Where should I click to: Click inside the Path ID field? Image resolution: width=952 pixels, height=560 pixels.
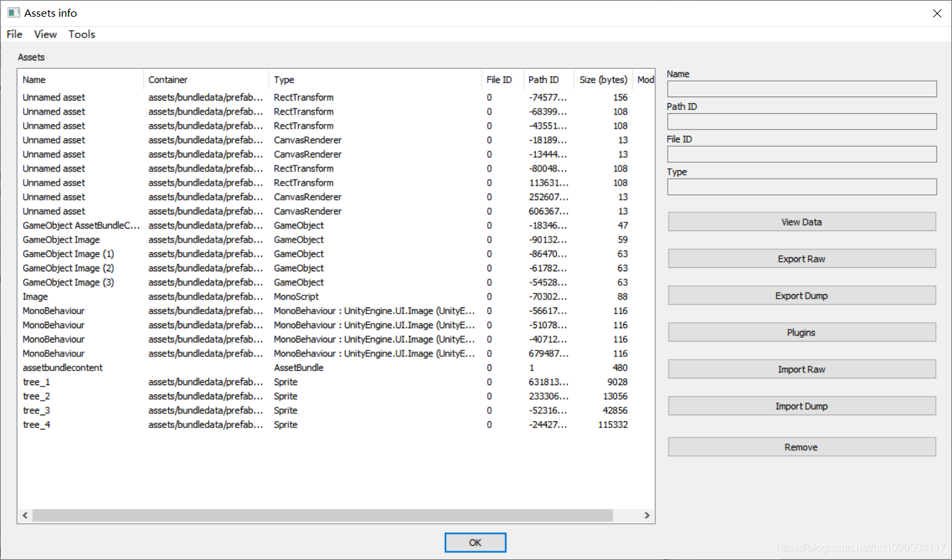tap(801, 121)
